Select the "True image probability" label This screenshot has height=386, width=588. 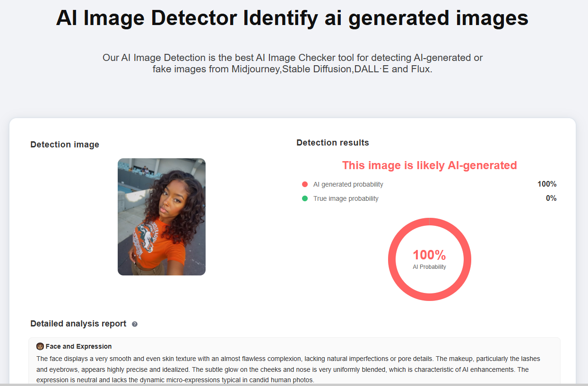pyautogui.click(x=346, y=198)
